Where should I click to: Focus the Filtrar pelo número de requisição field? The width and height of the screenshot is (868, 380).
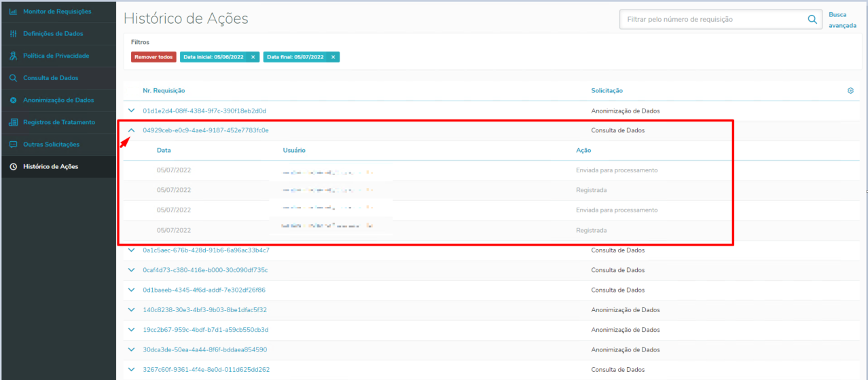pos(710,20)
